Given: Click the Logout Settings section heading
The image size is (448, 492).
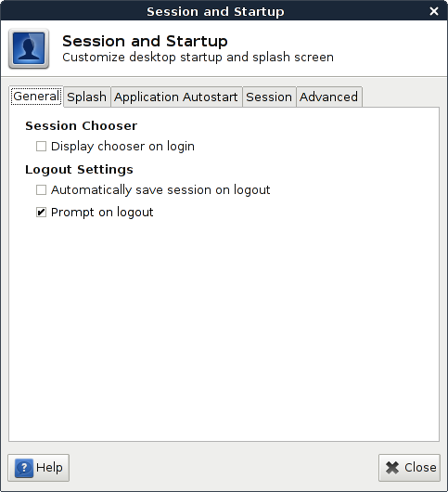Looking at the screenshot, I should 79,170.
